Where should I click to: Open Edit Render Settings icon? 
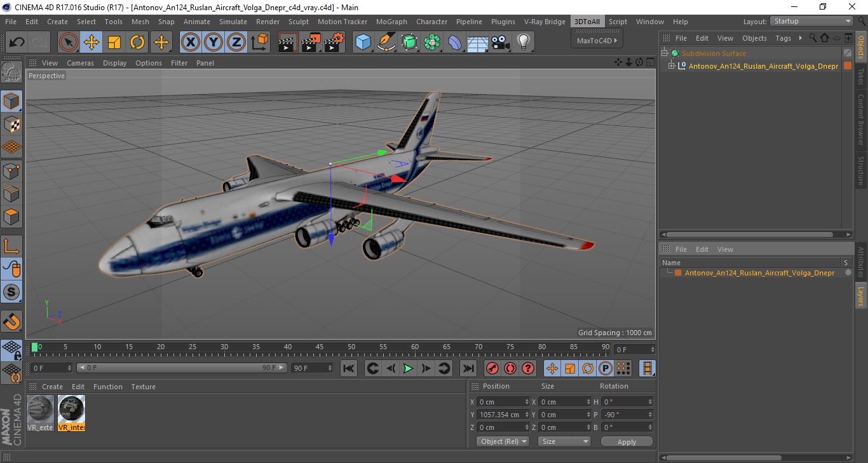[334, 43]
